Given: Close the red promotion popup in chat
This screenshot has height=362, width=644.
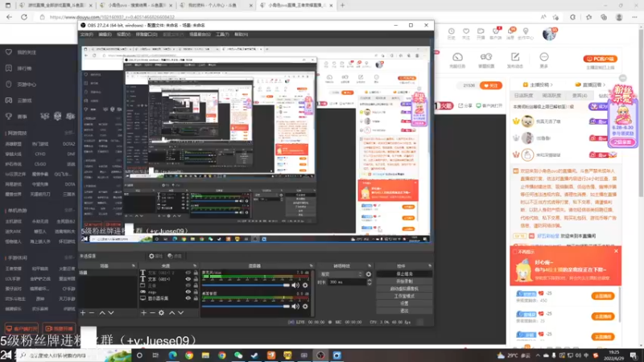Looking at the screenshot, I should click(x=616, y=251).
